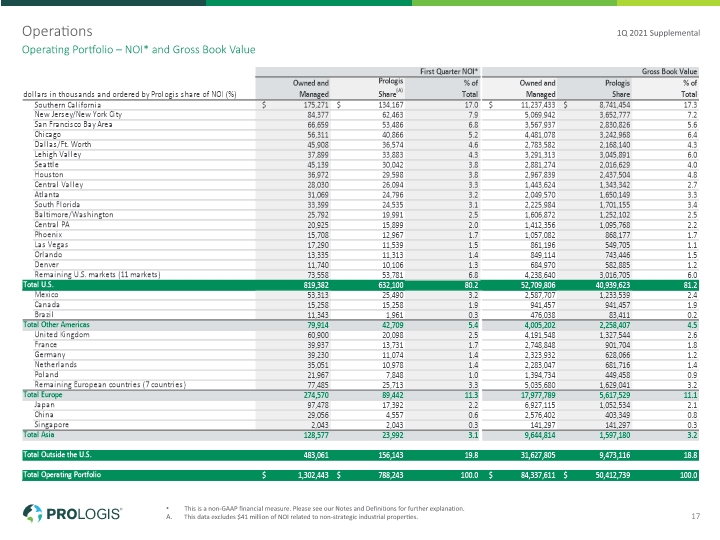Click the 1Q 2021 Supplemental header text
Viewport: 720px width, 540px height.
click(658, 33)
